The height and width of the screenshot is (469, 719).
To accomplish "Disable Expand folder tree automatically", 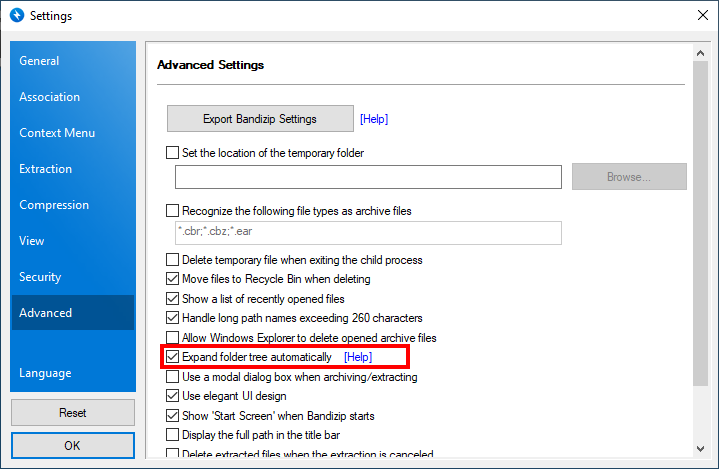I will click(173, 357).
